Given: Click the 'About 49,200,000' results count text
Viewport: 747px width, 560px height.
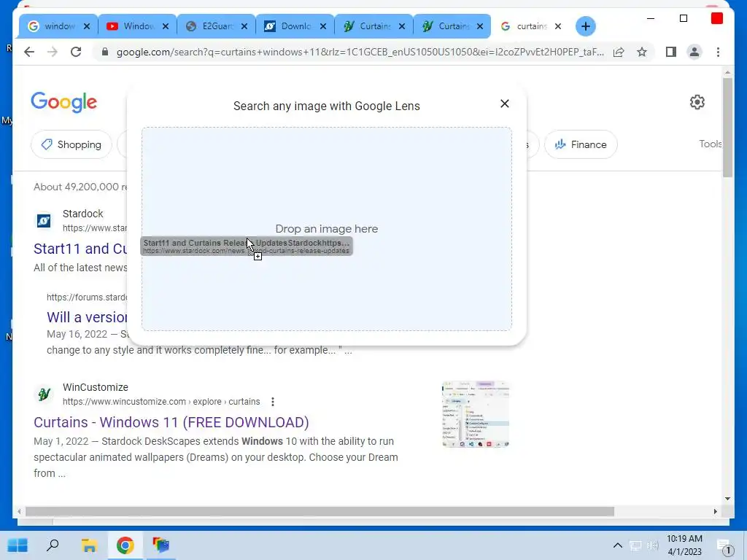Looking at the screenshot, I should point(80,187).
